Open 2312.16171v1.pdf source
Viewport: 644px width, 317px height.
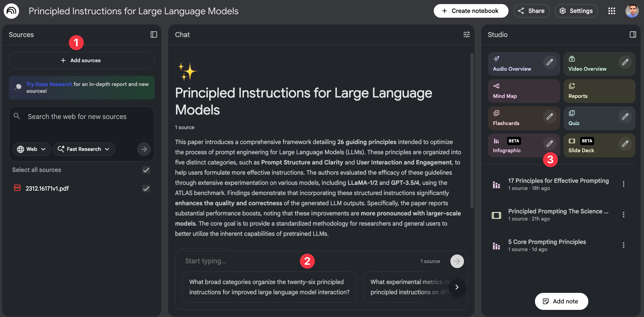pyautogui.click(x=47, y=189)
